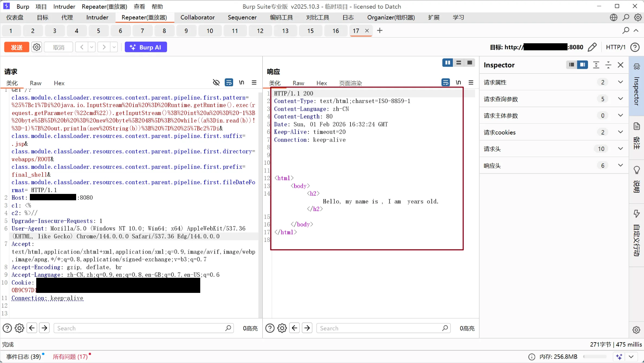644x363 pixels.
Task: Jump to previous request search match
Action: pos(32,328)
